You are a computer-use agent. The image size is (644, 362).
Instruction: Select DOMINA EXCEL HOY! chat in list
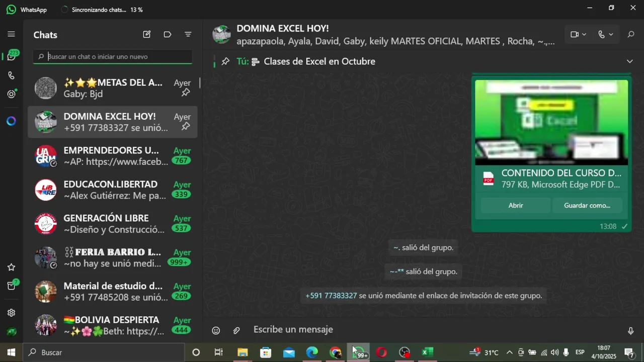(113, 122)
